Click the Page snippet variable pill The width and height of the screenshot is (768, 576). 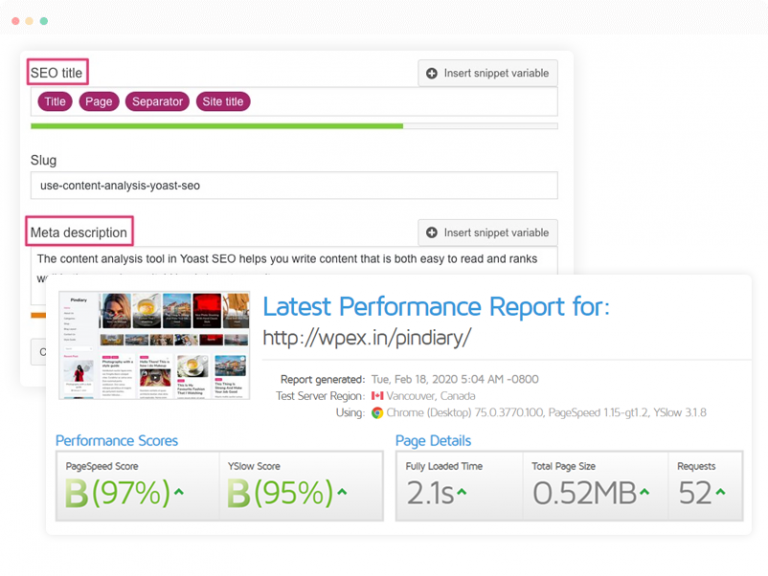click(98, 101)
